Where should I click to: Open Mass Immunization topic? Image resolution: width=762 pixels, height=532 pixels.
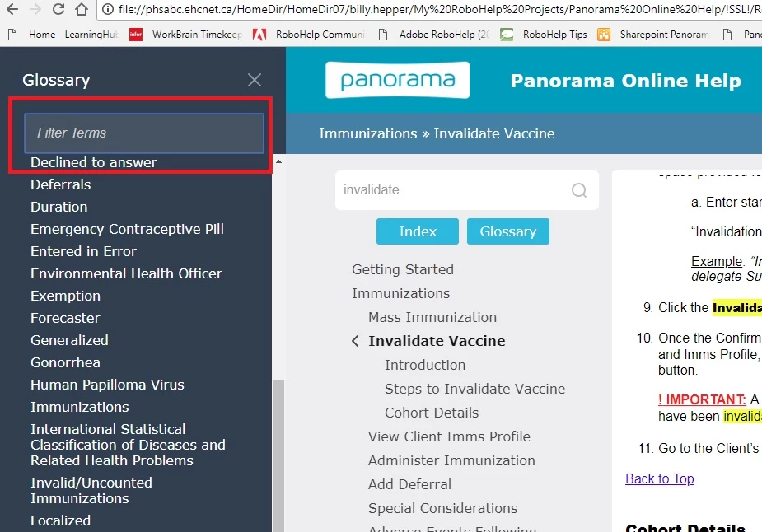tap(432, 317)
